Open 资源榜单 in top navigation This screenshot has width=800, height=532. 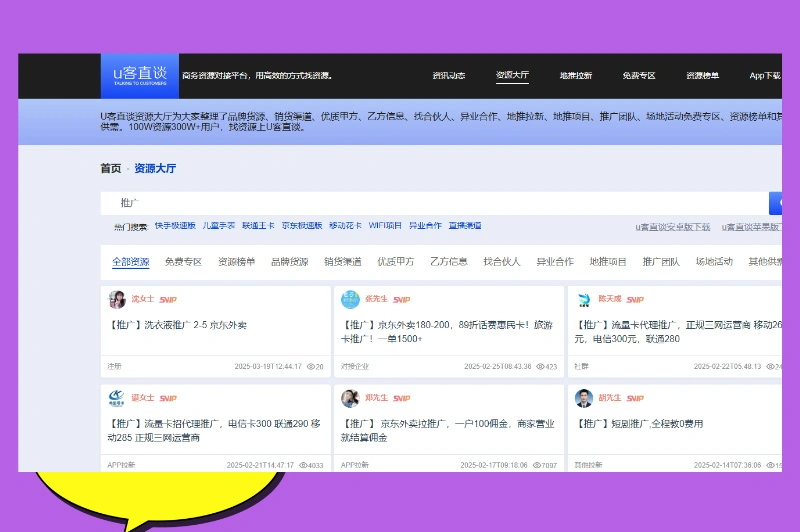703,75
